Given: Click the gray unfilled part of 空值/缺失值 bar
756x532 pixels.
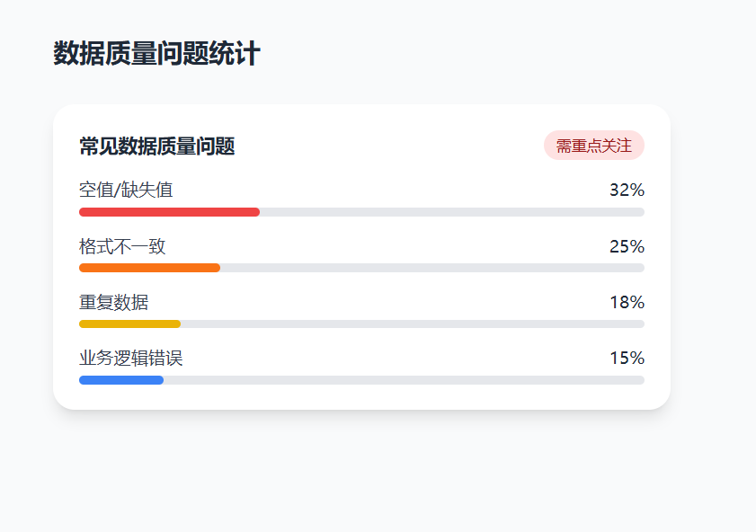Looking at the screenshot, I should click(x=452, y=212).
